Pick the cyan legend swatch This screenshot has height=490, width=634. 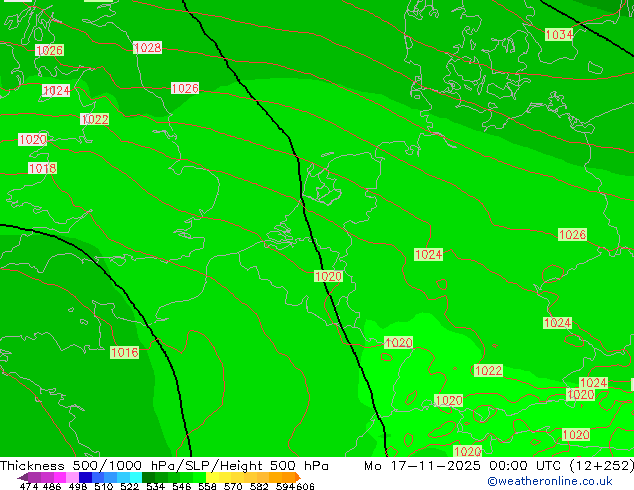[x=136, y=477]
